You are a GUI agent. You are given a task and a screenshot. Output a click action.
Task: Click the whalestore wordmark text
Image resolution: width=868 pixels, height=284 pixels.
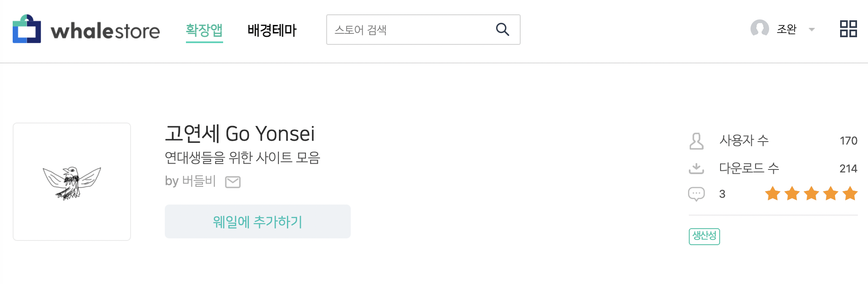(x=105, y=31)
